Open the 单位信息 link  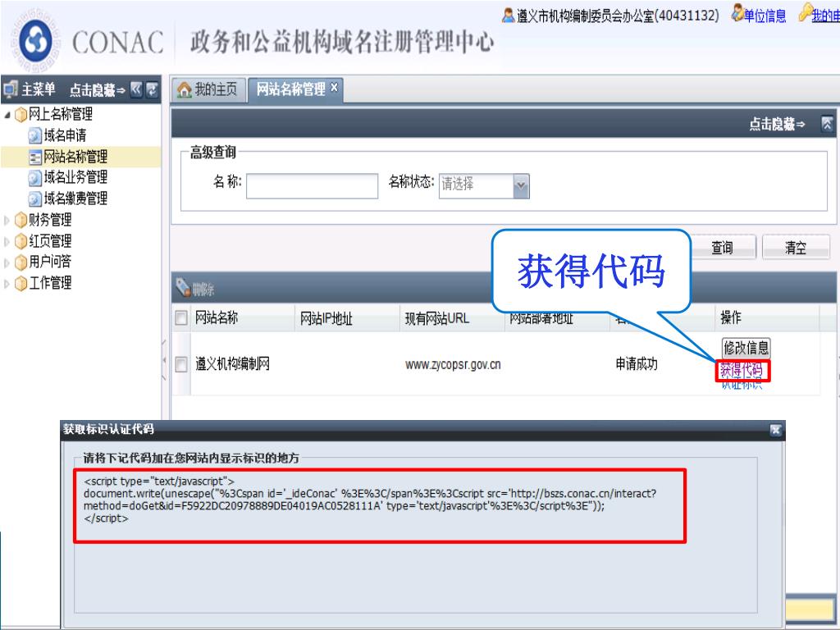tap(765, 16)
